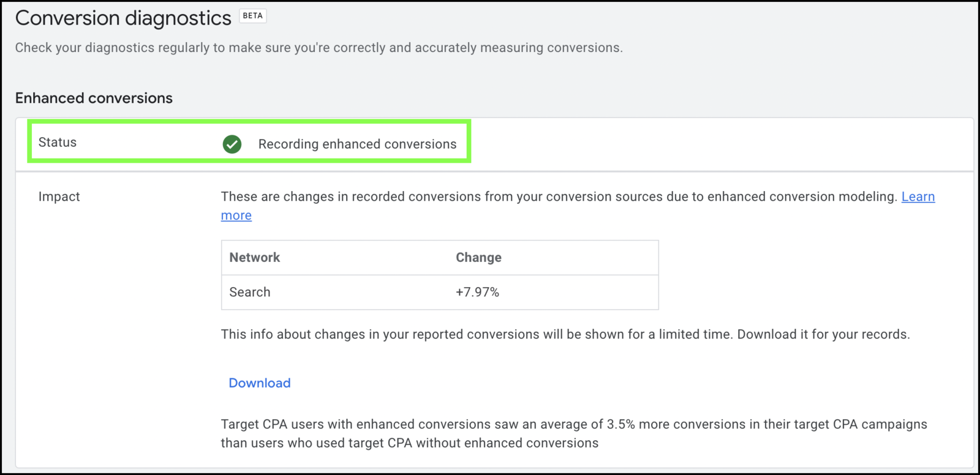Select the Enhanced conversions section title
The width and height of the screenshot is (980, 475).
(x=94, y=98)
